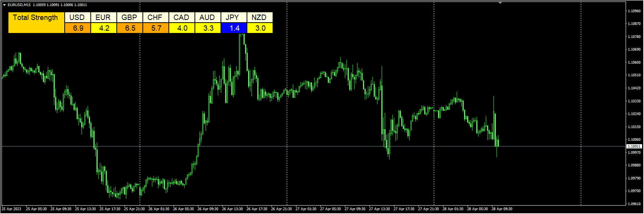This screenshot has height=214, width=644.
Task: Click the 25 Apr 05:30 time label
Action: (x=36, y=209)
